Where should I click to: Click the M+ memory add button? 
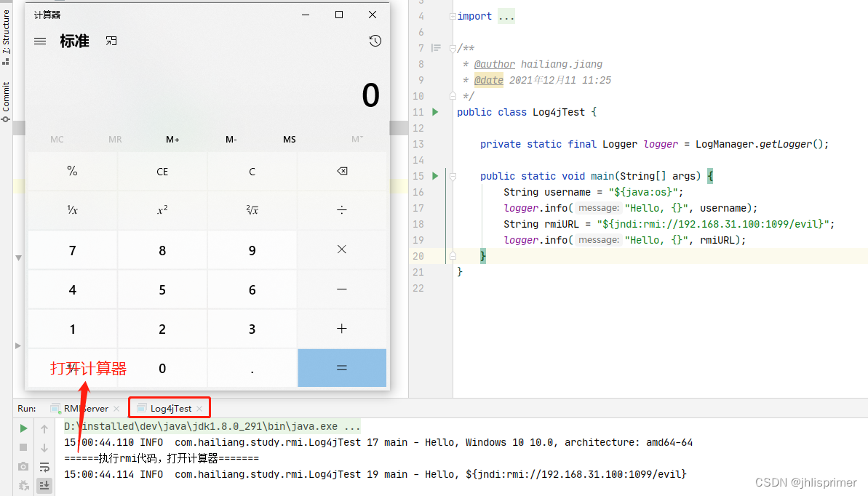point(172,140)
